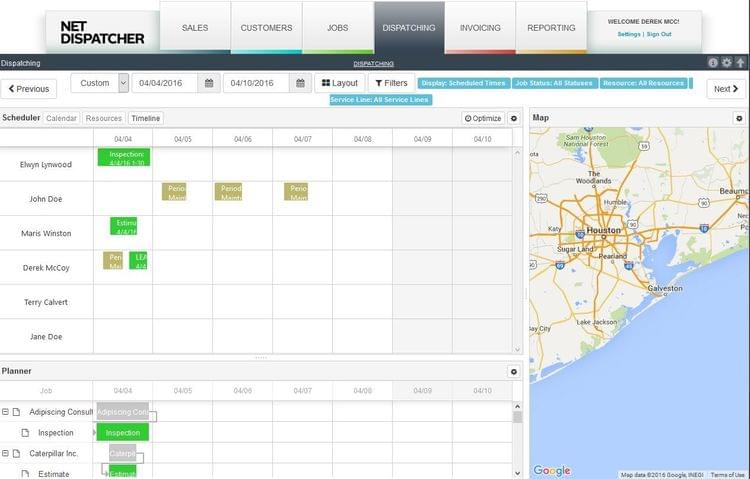Open Scheduler panel gear settings
Screen dimensions: 750x479
[514, 118]
